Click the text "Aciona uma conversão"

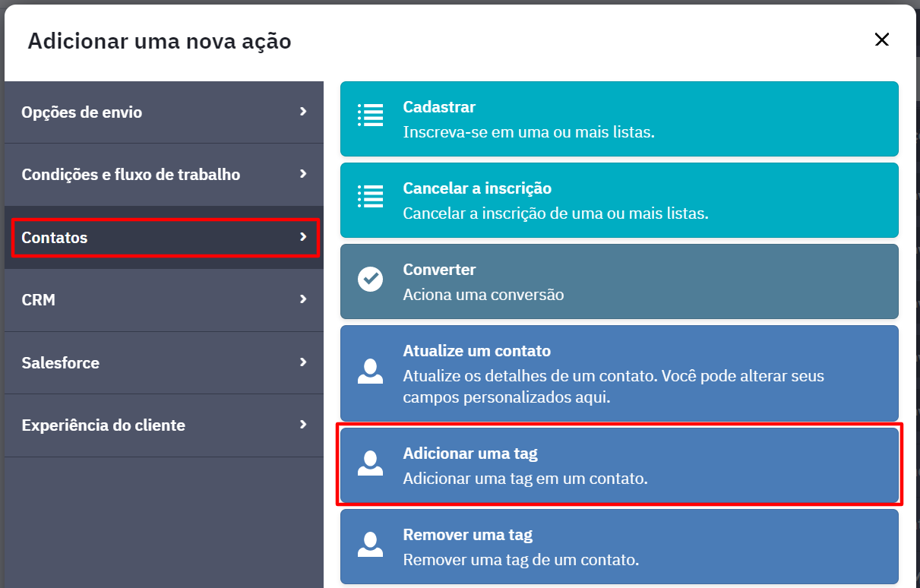pos(483,295)
